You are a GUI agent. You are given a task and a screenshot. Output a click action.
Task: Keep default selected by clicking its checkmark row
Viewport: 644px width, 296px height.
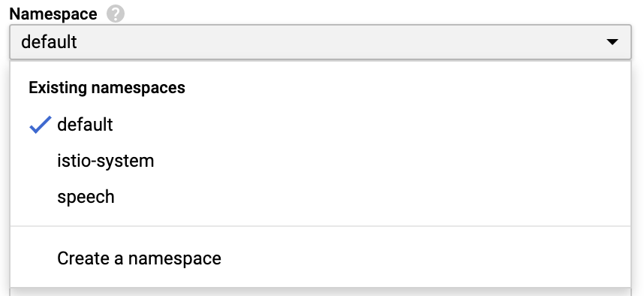(x=320, y=125)
